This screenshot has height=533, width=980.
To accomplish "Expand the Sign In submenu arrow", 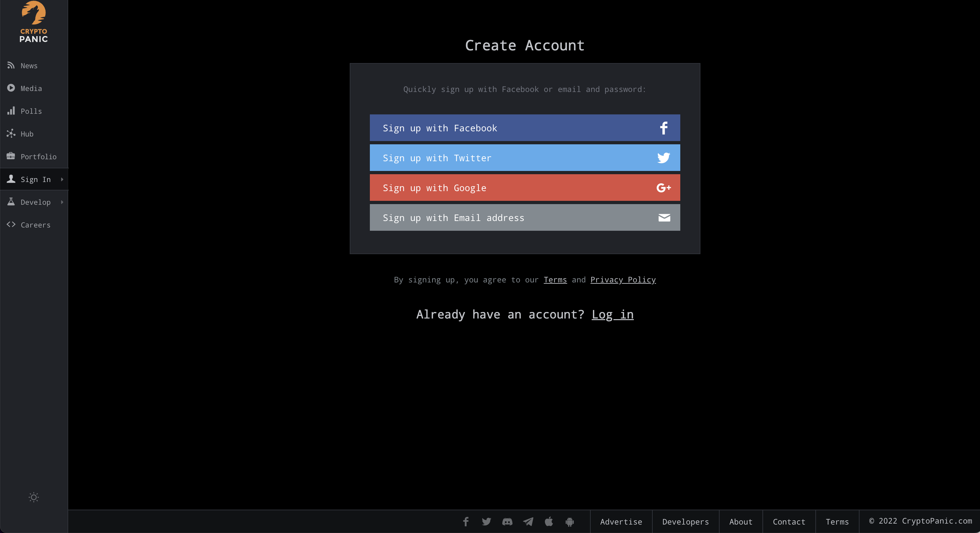I will pyautogui.click(x=62, y=179).
